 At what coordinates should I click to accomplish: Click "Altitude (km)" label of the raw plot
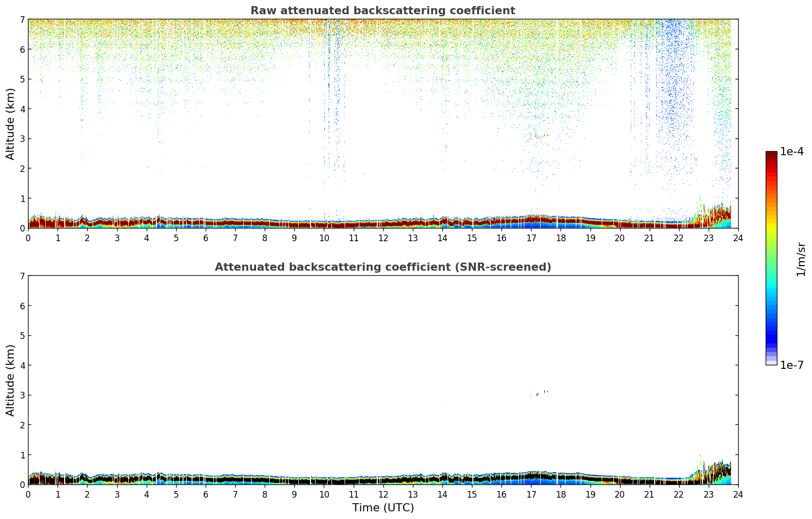pos(11,124)
